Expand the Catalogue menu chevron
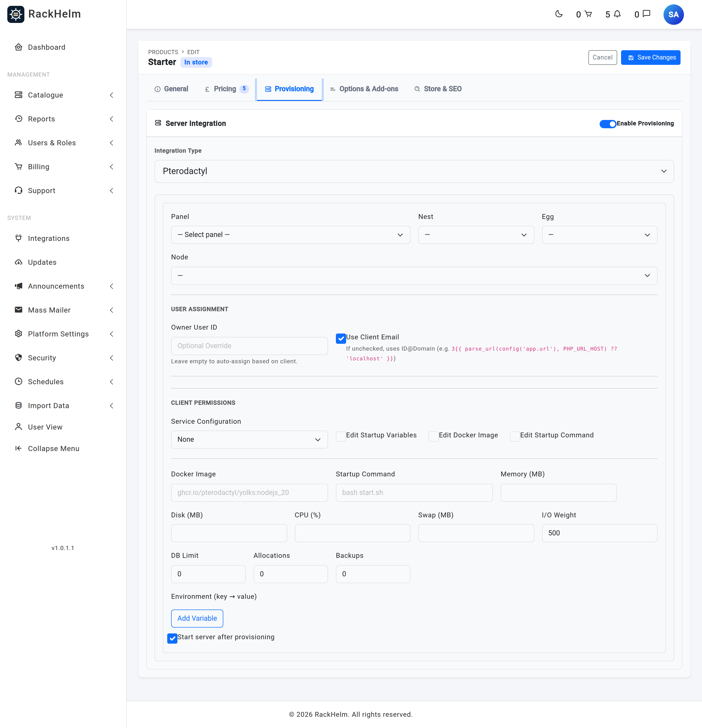 click(x=111, y=95)
